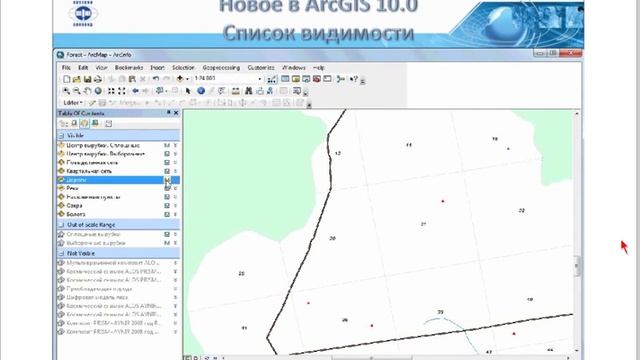
Task: Zoom to Full Extent globe
Action: coord(98,91)
